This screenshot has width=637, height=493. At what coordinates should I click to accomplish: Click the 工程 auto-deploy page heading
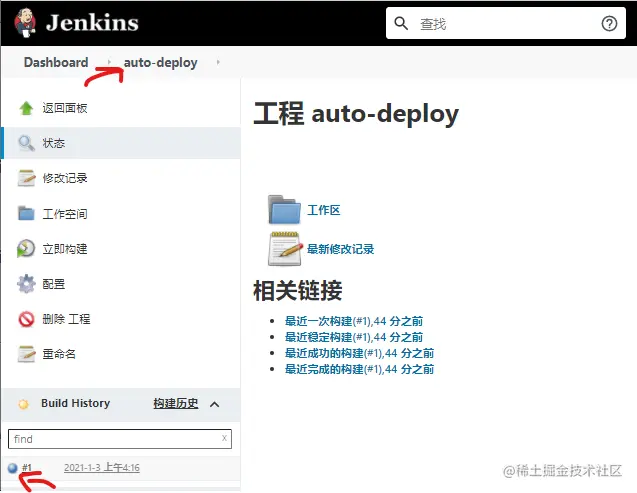[x=356, y=114]
